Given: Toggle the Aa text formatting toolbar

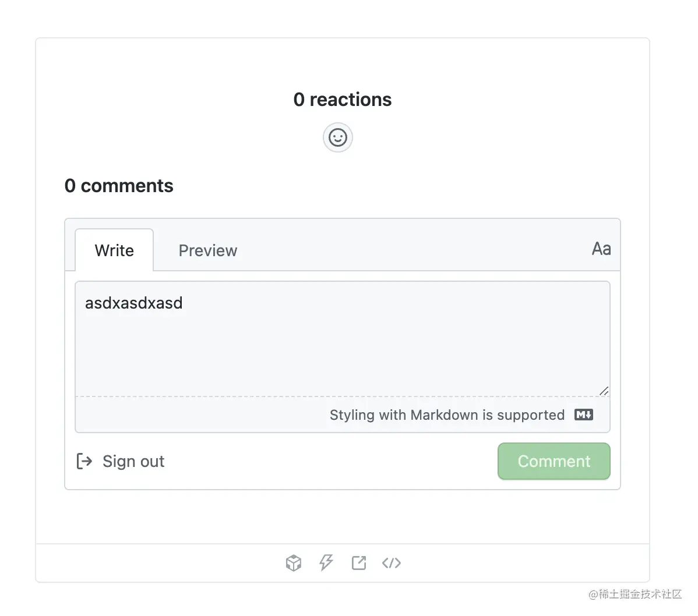Looking at the screenshot, I should tap(601, 249).
